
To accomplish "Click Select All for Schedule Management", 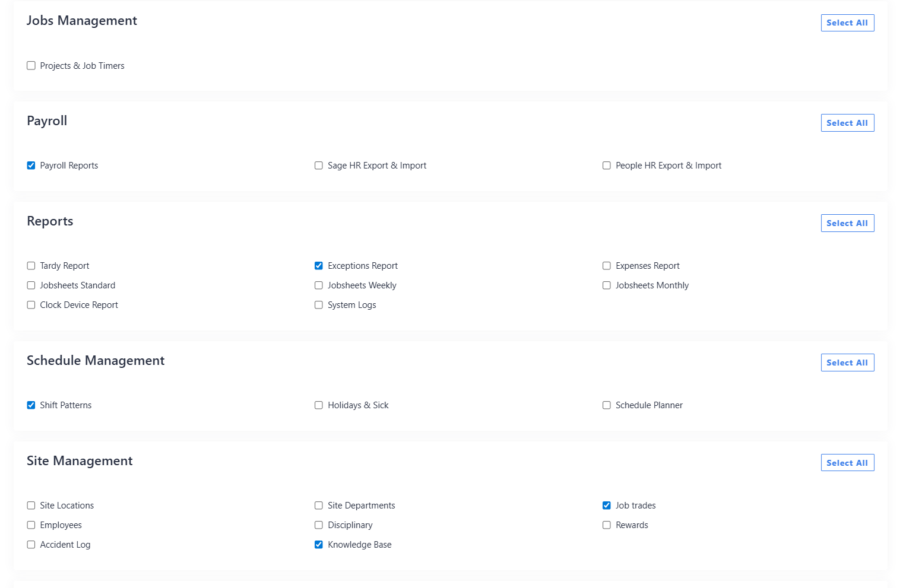I will pos(847,363).
